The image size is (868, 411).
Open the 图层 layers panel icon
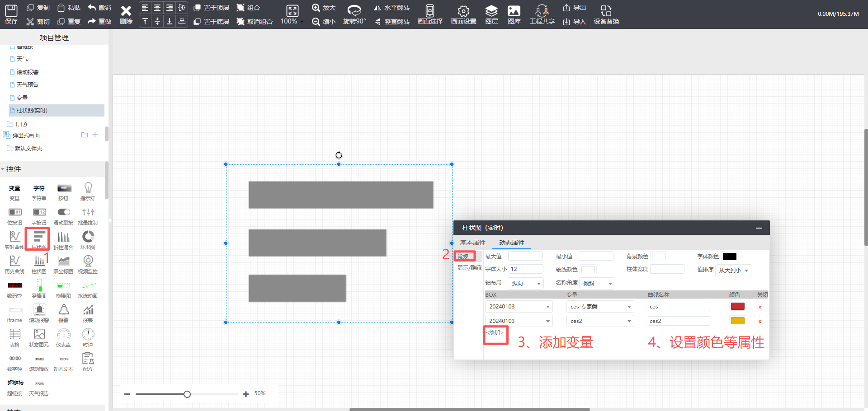coord(491,14)
